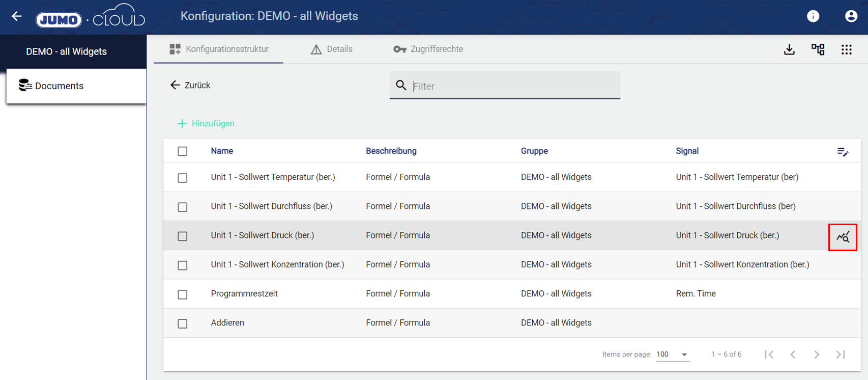This screenshot has height=380, width=868.
Task: Go to the next page of results
Action: coord(817,355)
